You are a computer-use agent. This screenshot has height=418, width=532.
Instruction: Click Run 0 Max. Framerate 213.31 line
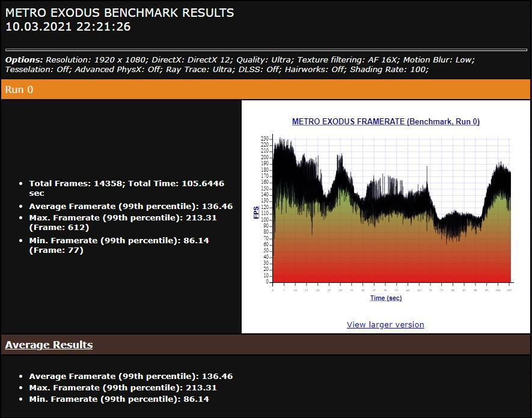click(x=123, y=222)
